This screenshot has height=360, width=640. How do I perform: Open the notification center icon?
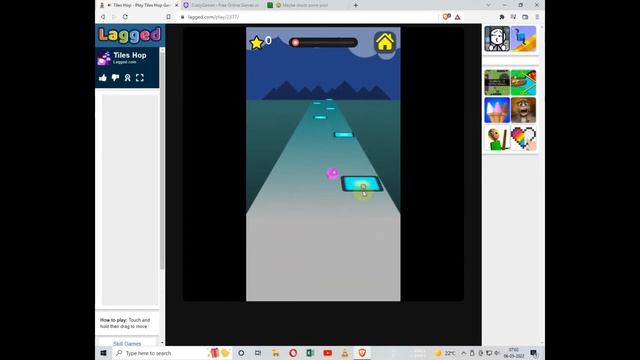click(533, 353)
